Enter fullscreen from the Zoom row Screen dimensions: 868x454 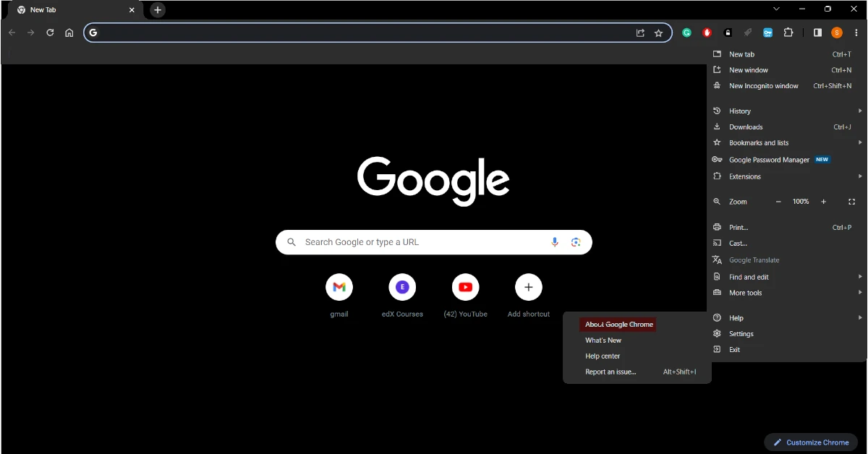coord(851,202)
